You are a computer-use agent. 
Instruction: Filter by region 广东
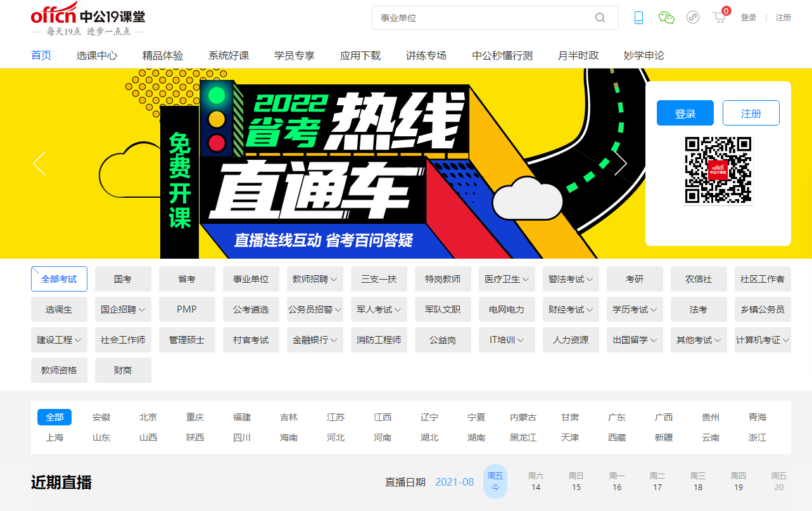point(617,417)
